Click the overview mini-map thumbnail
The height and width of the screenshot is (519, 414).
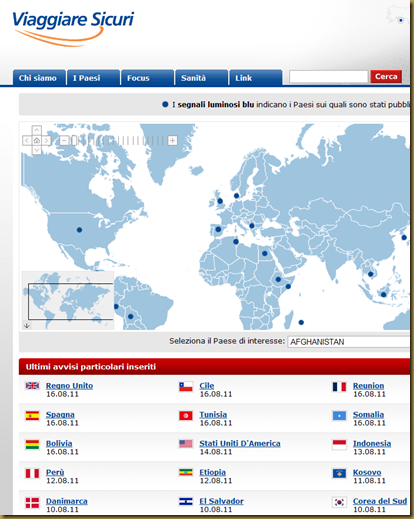pyautogui.click(x=68, y=300)
